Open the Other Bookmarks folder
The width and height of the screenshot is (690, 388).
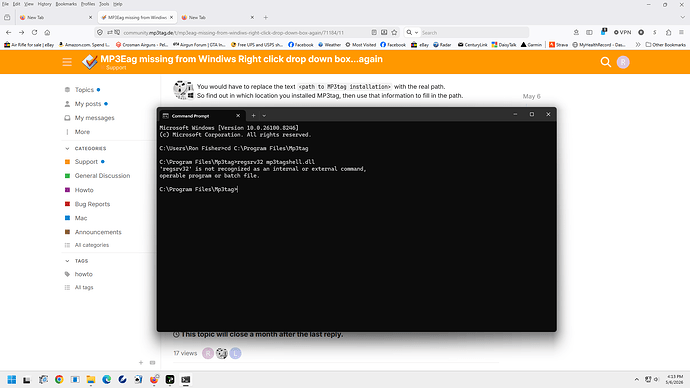pyautogui.click(x=665, y=44)
